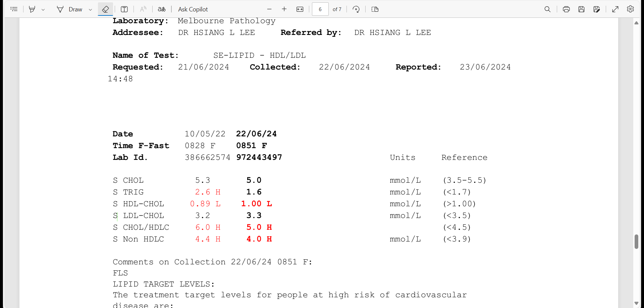The width and height of the screenshot is (644, 308).
Task: Toggle the Eraser tool
Action: pos(105,9)
